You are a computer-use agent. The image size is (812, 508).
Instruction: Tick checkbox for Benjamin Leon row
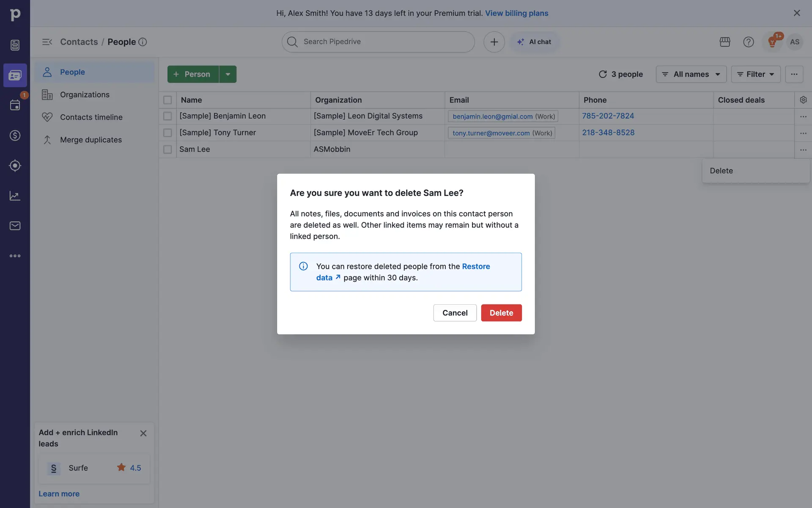pyautogui.click(x=167, y=116)
